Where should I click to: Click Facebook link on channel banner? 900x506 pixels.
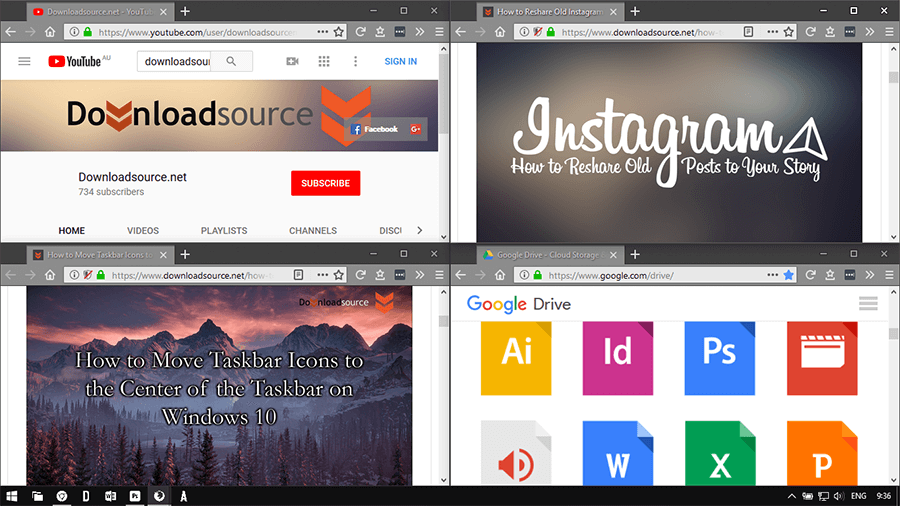pyautogui.click(x=374, y=129)
